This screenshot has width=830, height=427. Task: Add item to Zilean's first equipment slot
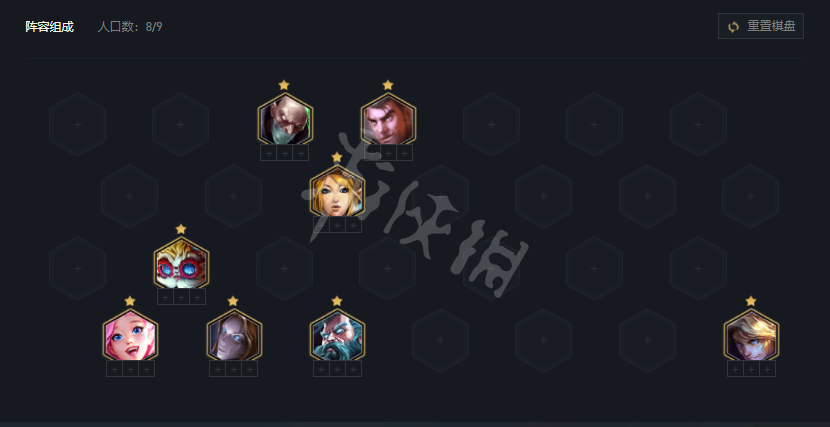click(321, 369)
